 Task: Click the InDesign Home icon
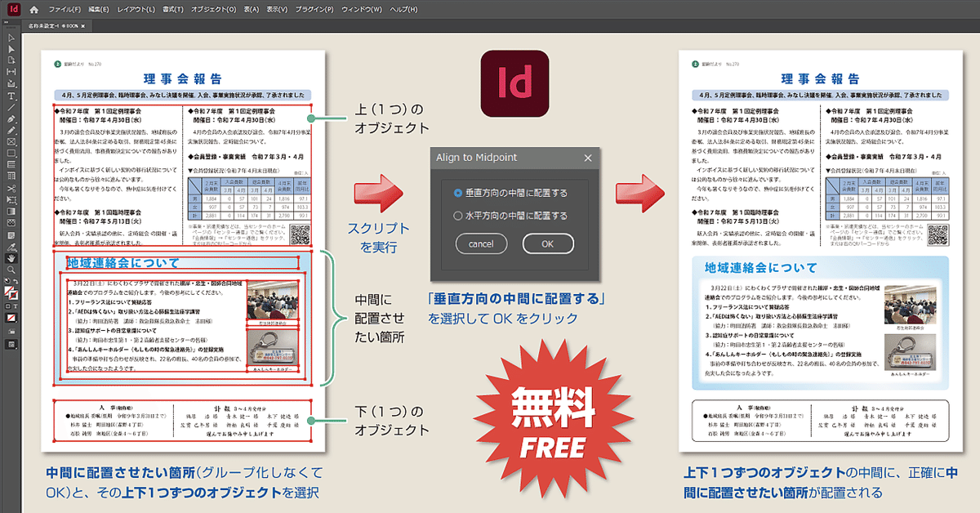pyautogui.click(x=33, y=9)
